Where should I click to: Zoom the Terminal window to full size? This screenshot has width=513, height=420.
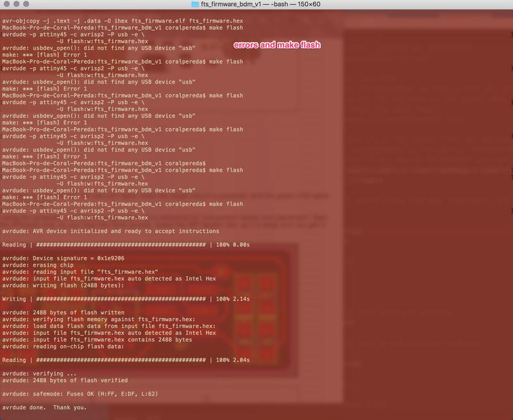tap(26, 4)
